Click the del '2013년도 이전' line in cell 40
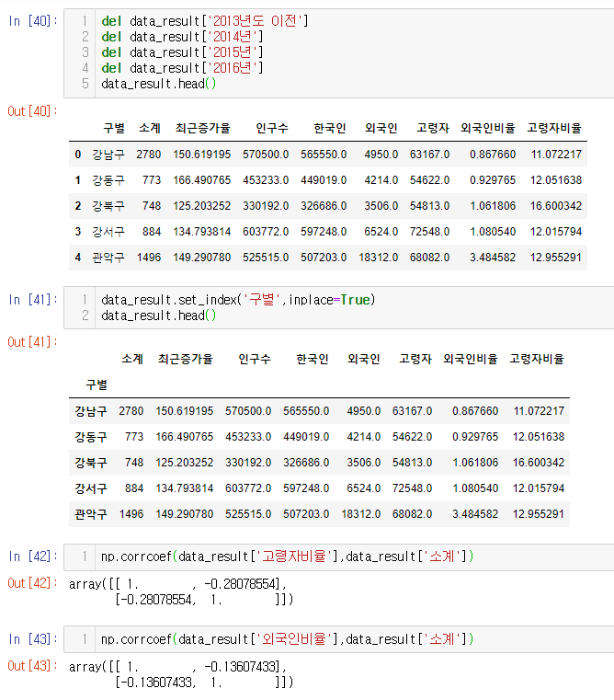The width and height of the screenshot is (614, 700). click(x=204, y=20)
